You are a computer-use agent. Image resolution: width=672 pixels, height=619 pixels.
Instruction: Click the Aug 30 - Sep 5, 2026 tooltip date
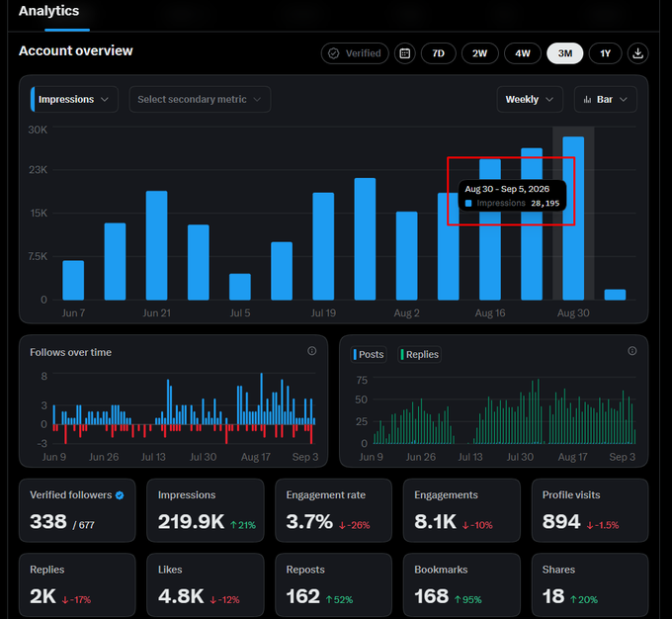pos(507,189)
